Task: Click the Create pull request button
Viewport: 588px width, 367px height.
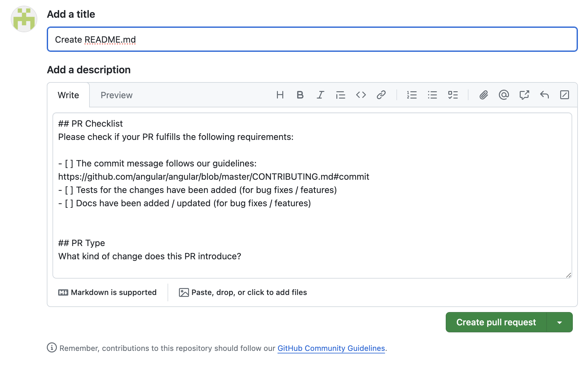Action: pyautogui.click(x=496, y=322)
